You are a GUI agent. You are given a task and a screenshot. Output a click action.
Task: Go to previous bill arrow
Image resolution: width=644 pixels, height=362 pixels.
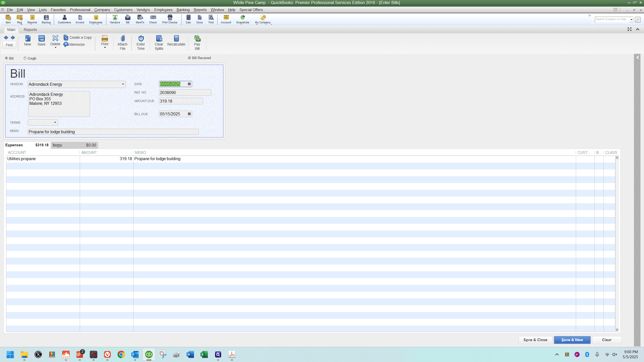[6, 38]
